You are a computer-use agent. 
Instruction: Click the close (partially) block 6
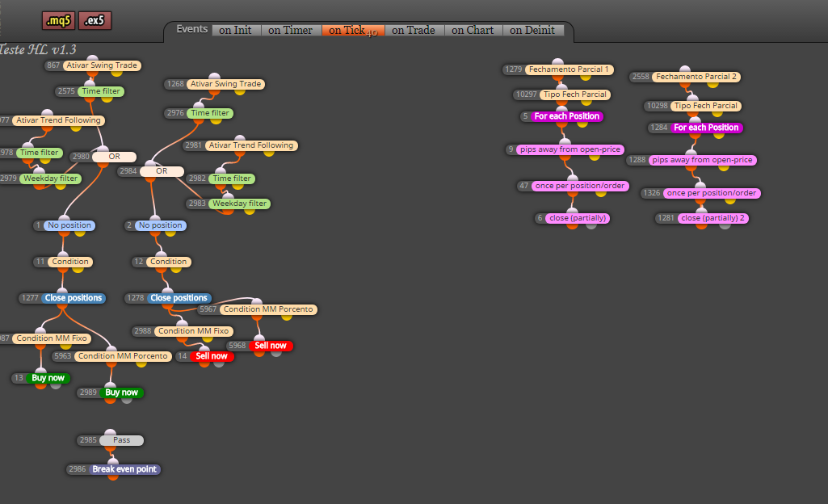[x=577, y=218]
